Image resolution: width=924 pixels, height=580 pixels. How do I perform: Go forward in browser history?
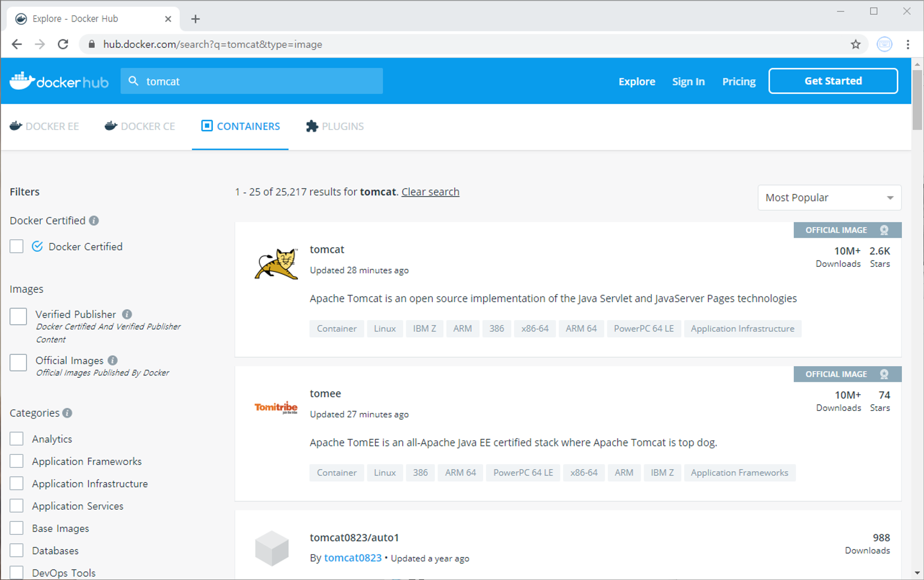tap(40, 44)
